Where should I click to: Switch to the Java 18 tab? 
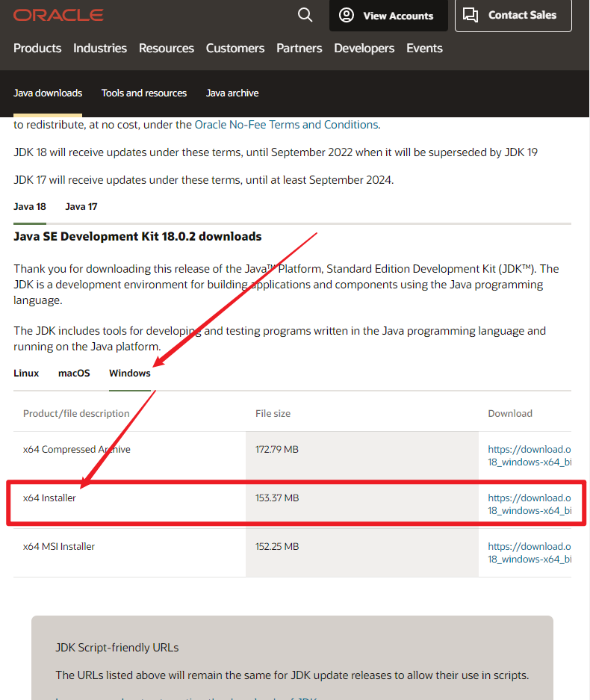[29, 207]
